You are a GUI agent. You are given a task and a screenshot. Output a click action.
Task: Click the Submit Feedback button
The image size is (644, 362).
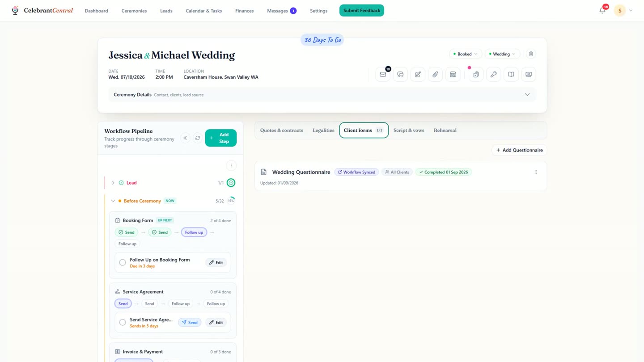[x=362, y=10]
